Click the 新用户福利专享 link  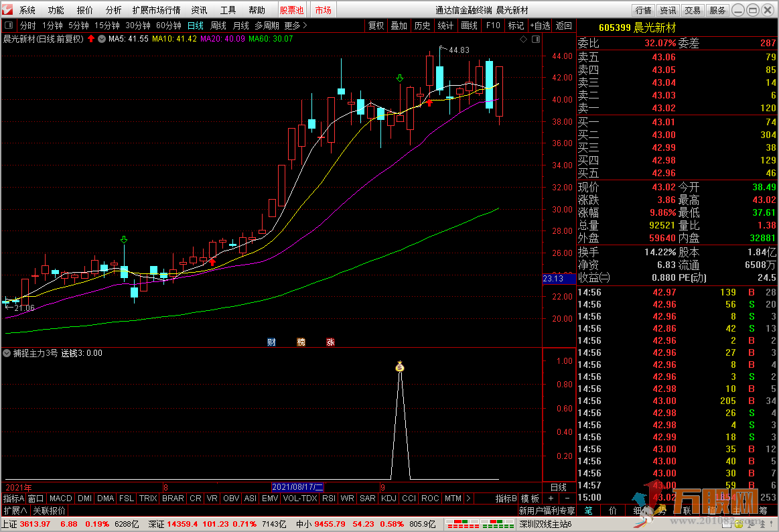(x=547, y=511)
